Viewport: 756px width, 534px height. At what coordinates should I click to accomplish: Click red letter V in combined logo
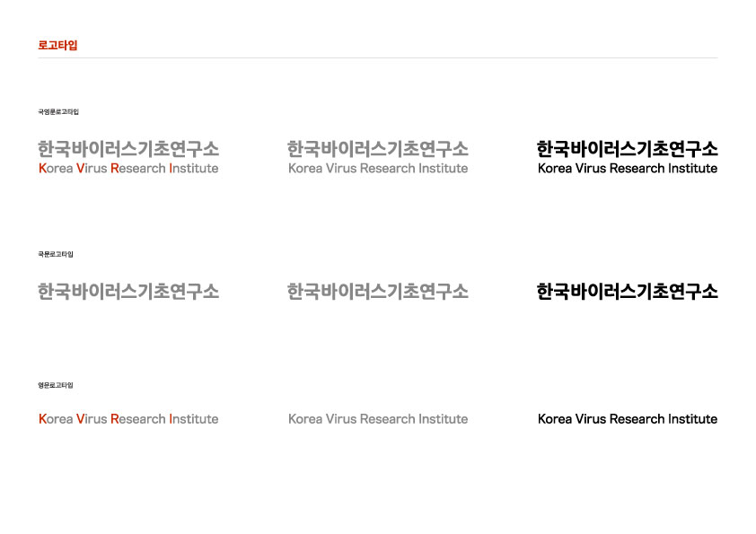pos(80,169)
